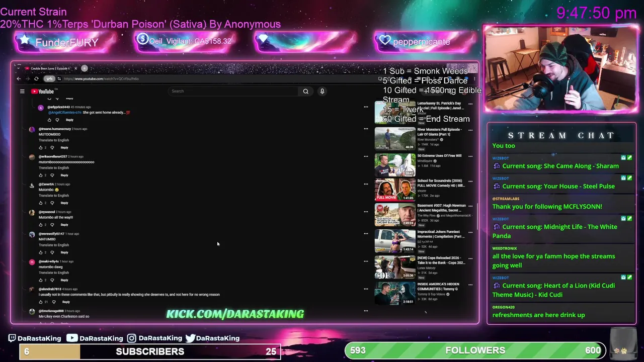Click the YouTube page vertical scrollbar
The height and width of the screenshot is (362, 644).
[477, 216]
